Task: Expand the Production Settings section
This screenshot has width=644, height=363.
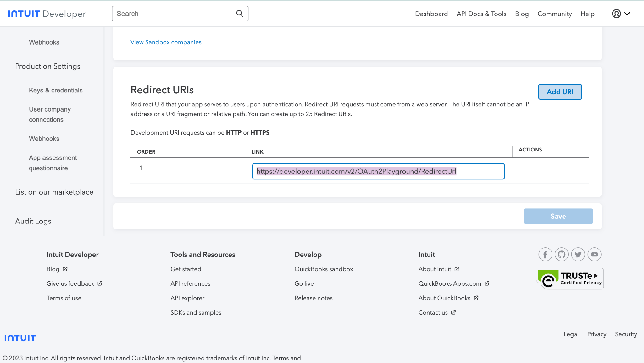Action: (47, 66)
